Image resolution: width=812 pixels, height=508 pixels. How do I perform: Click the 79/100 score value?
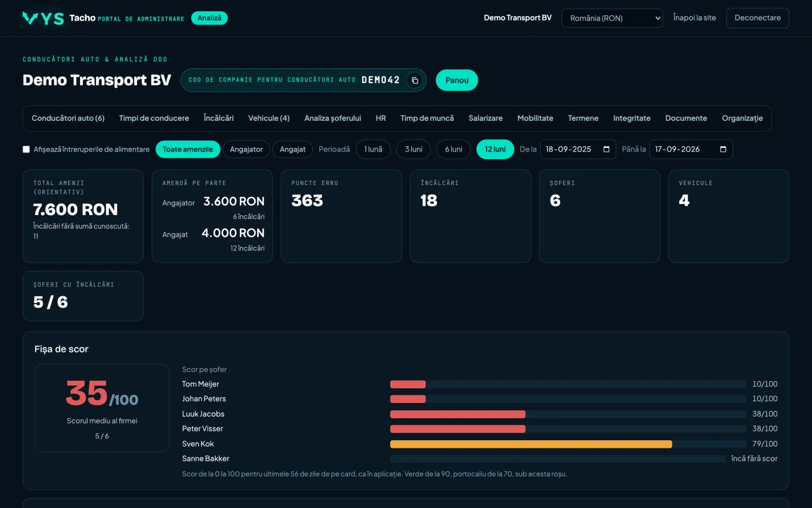pos(765,444)
